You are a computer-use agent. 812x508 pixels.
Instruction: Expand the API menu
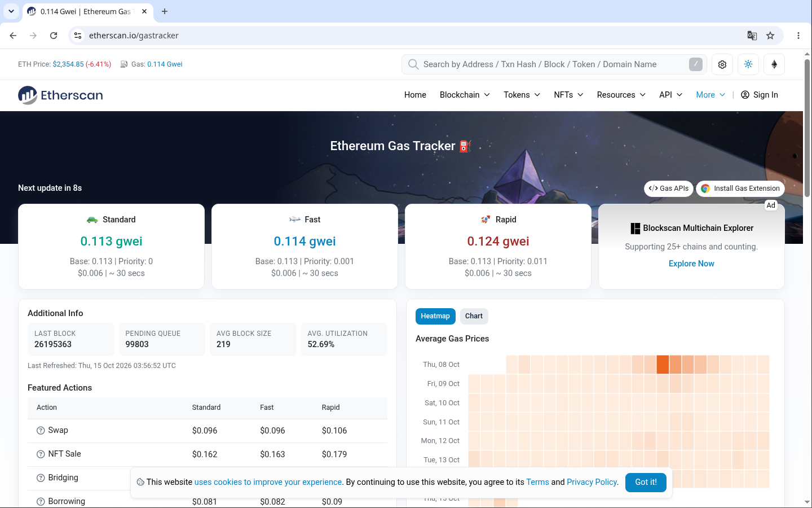670,95
